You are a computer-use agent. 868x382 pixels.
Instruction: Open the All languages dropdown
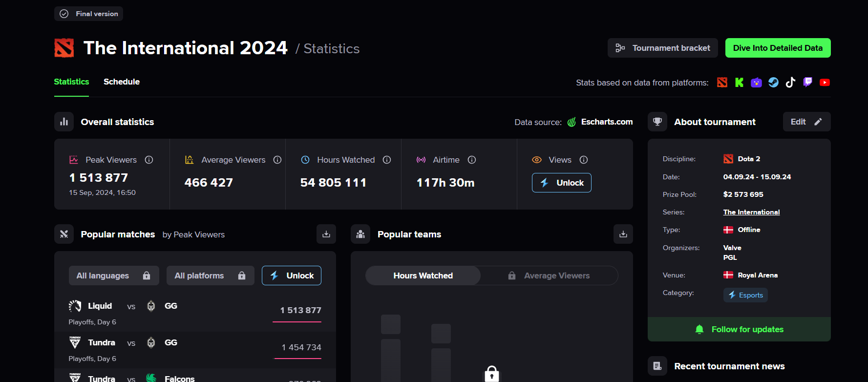pos(114,276)
